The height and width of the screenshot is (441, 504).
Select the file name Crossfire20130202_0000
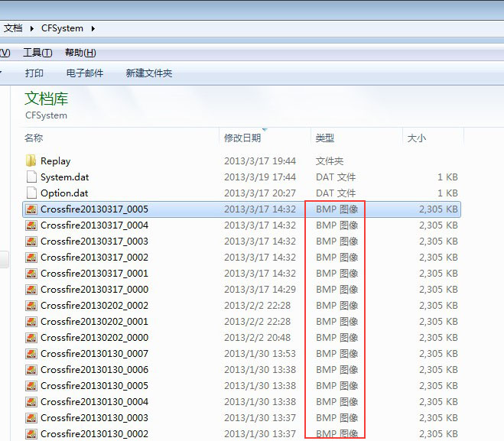pyautogui.click(x=95, y=338)
